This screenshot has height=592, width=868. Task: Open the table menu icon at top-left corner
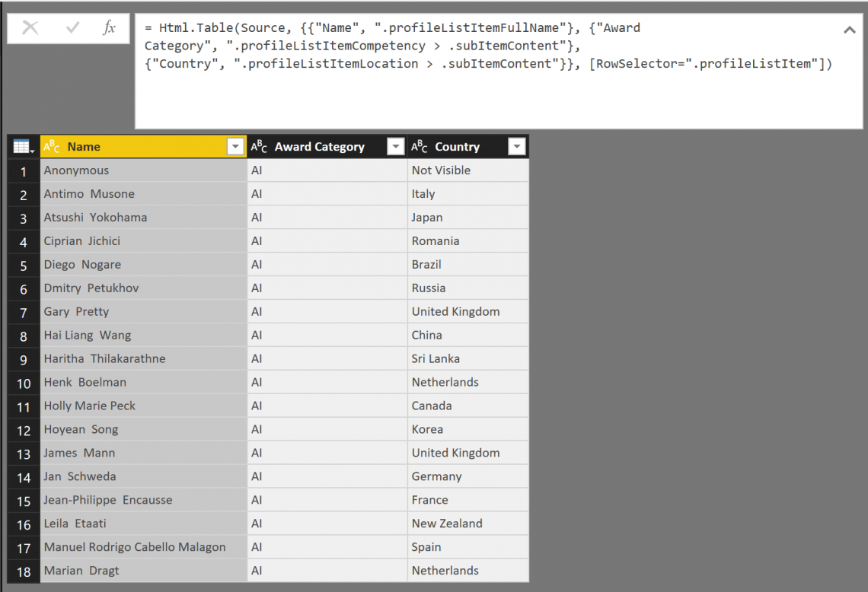point(24,147)
